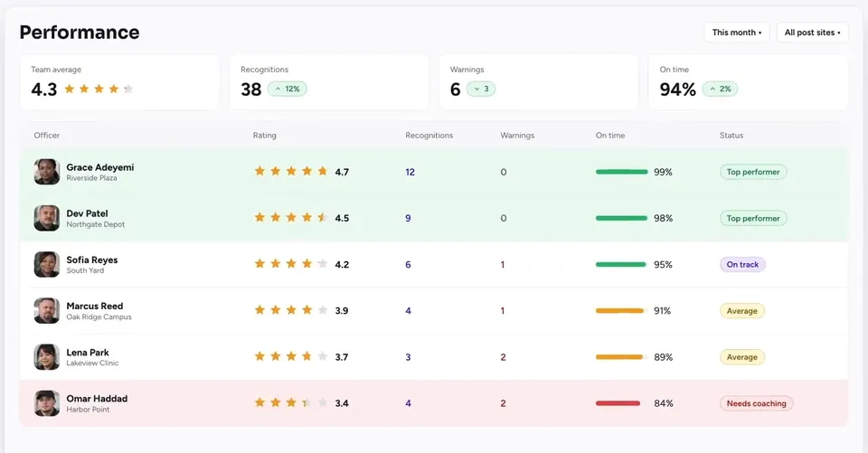Open Dev Patel's name link

click(87, 213)
